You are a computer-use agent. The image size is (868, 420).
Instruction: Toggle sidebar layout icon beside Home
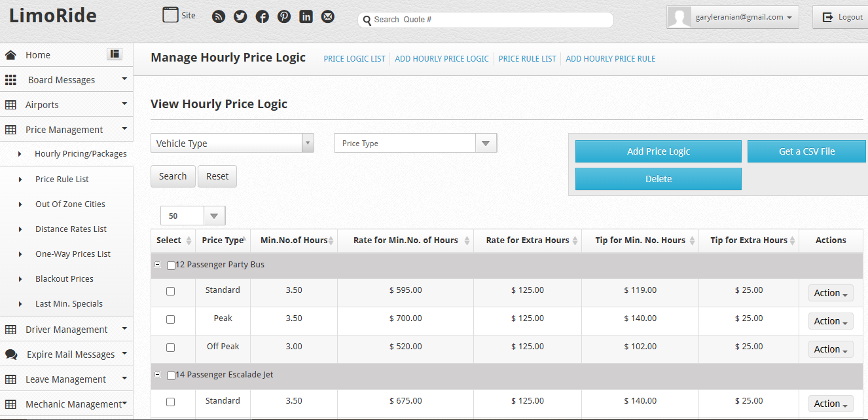[x=115, y=54]
